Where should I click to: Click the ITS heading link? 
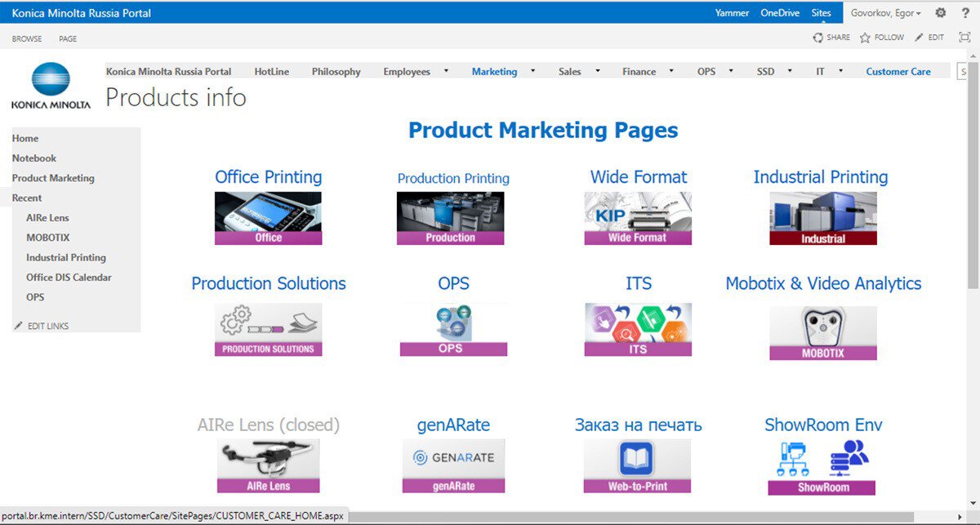pos(639,283)
